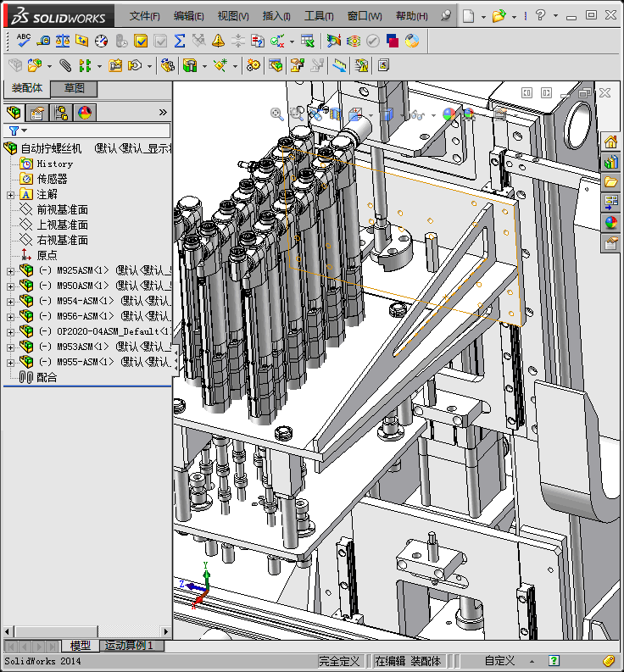Screen dimensions: 624x672
Task: Click the Appearances ball icon in task pane
Action: tap(610, 223)
